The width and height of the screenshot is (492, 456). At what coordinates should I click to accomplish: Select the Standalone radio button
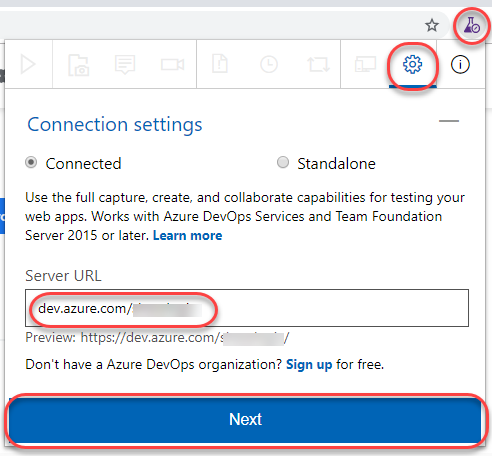(x=283, y=162)
